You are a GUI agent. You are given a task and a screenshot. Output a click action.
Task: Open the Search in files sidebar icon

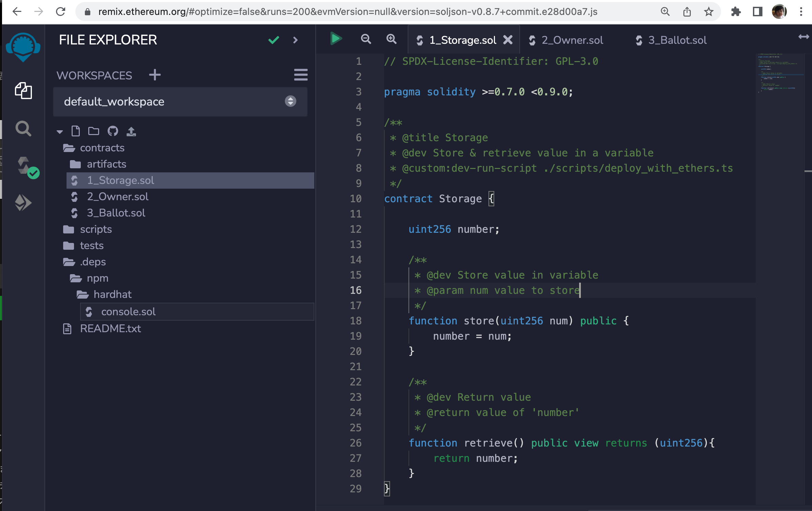23,129
